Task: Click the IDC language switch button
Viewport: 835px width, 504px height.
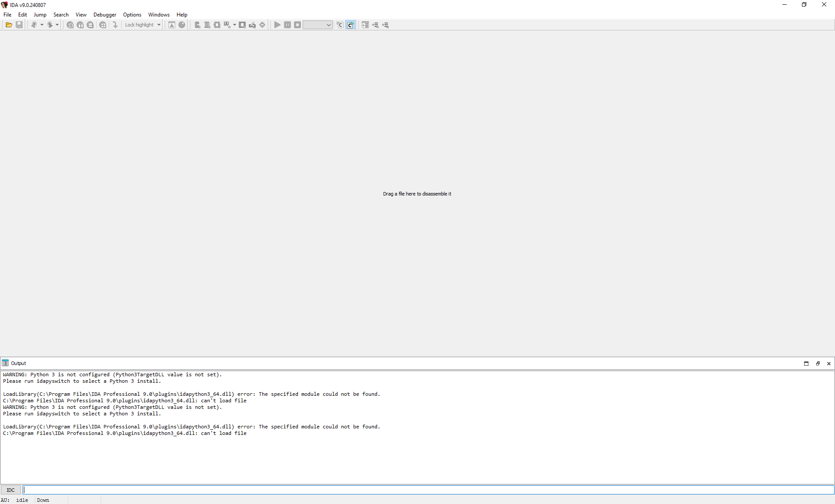Action: tap(11, 490)
